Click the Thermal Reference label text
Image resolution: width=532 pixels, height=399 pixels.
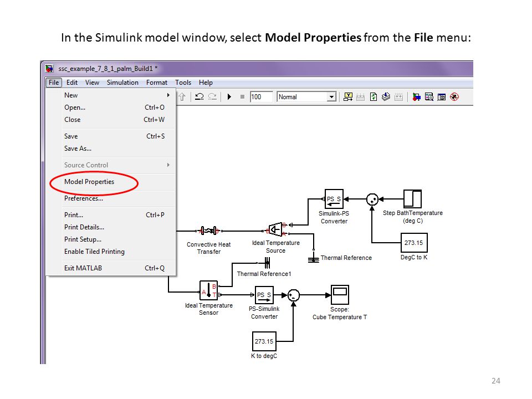346,258
